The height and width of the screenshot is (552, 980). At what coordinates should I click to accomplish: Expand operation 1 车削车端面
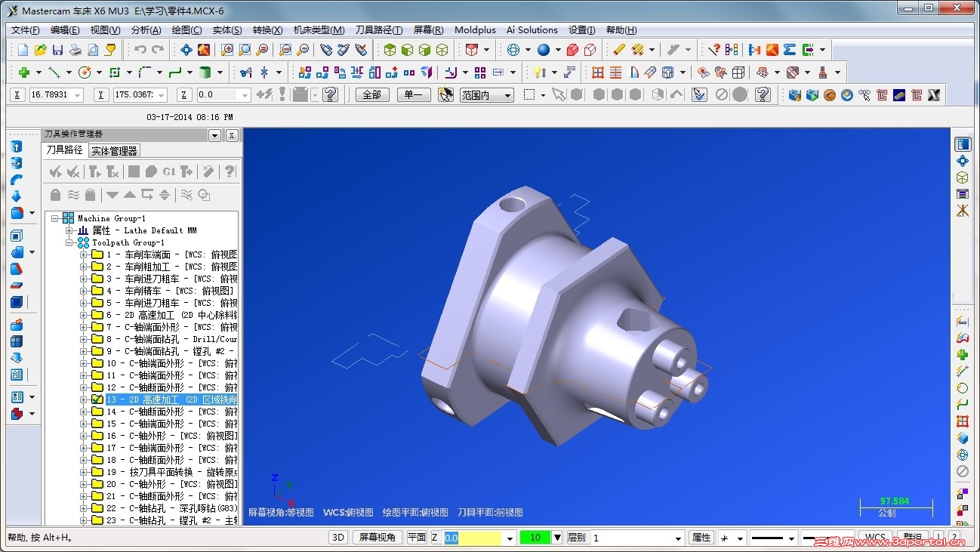point(84,254)
